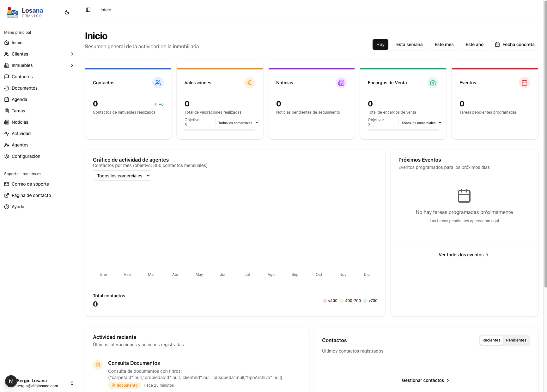The height and width of the screenshot is (392, 547).
Task: Click the euro icon on Valoraciones card
Action: (x=250, y=83)
